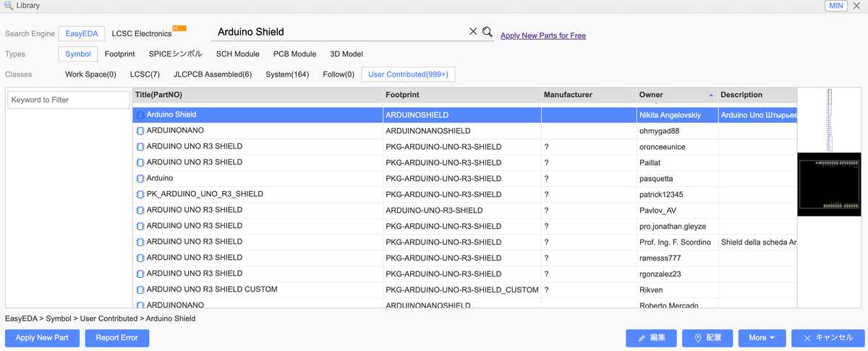The image size is (868, 351).
Task: Open the More dropdown menu
Action: (762, 338)
